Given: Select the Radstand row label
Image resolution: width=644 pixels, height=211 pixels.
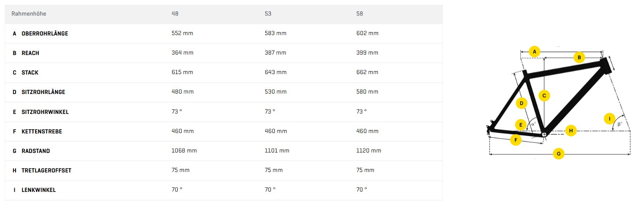Looking at the screenshot, I should point(36,151).
